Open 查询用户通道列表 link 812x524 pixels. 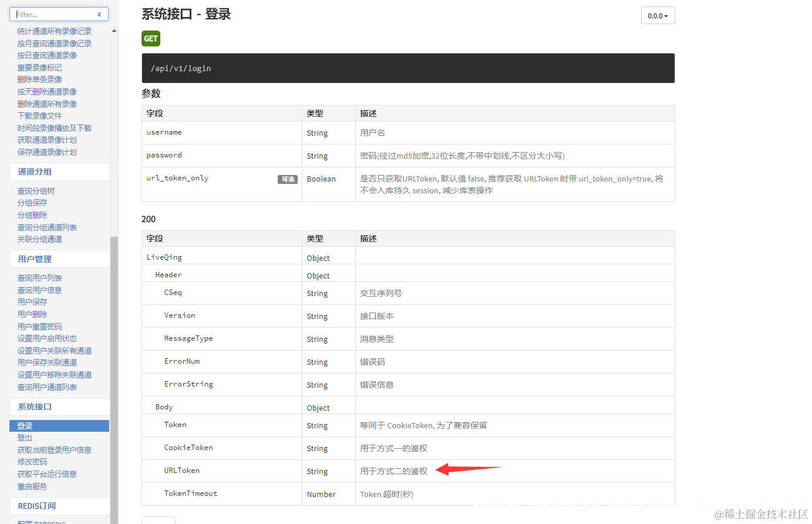pyautogui.click(x=47, y=387)
